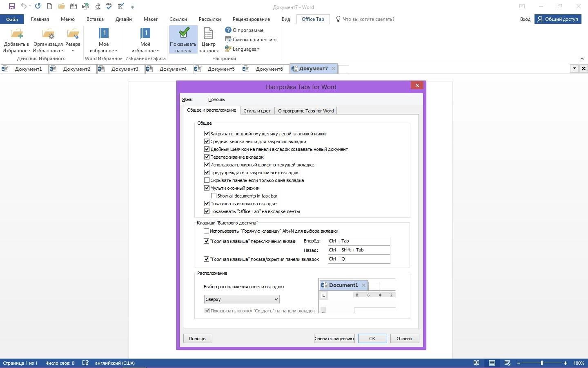
Task: Click the quick print icon with green check
Action: (x=85, y=6)
